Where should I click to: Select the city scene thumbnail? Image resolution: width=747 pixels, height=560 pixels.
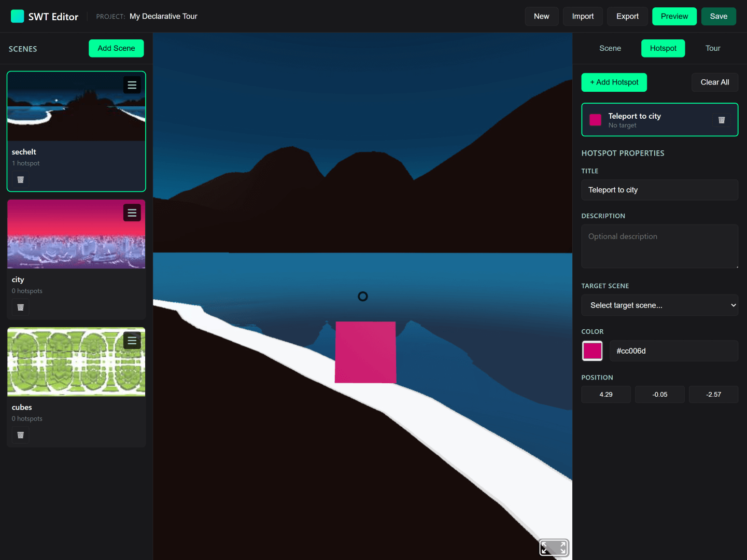tap(76, 234)
